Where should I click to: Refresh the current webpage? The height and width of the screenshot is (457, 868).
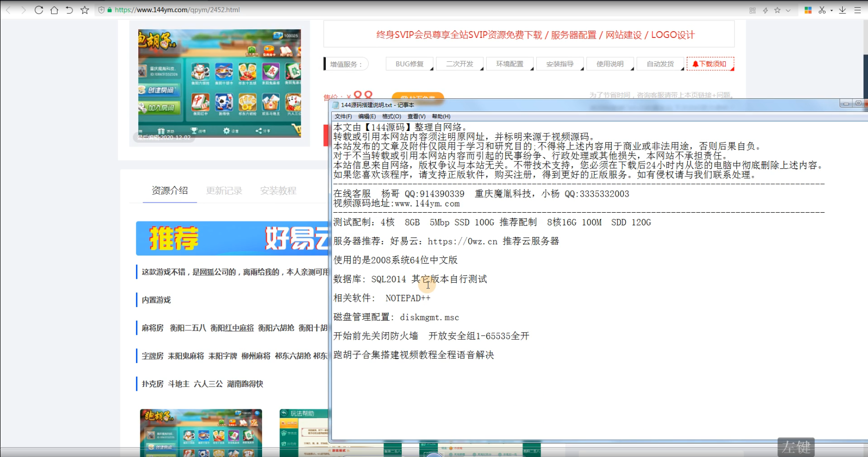[x=38, y=9]
